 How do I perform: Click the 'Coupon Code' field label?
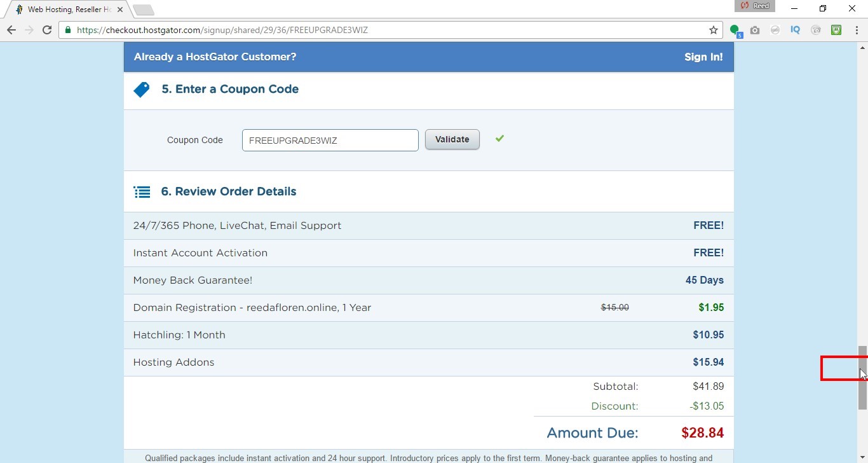click(x=195, y=141)
